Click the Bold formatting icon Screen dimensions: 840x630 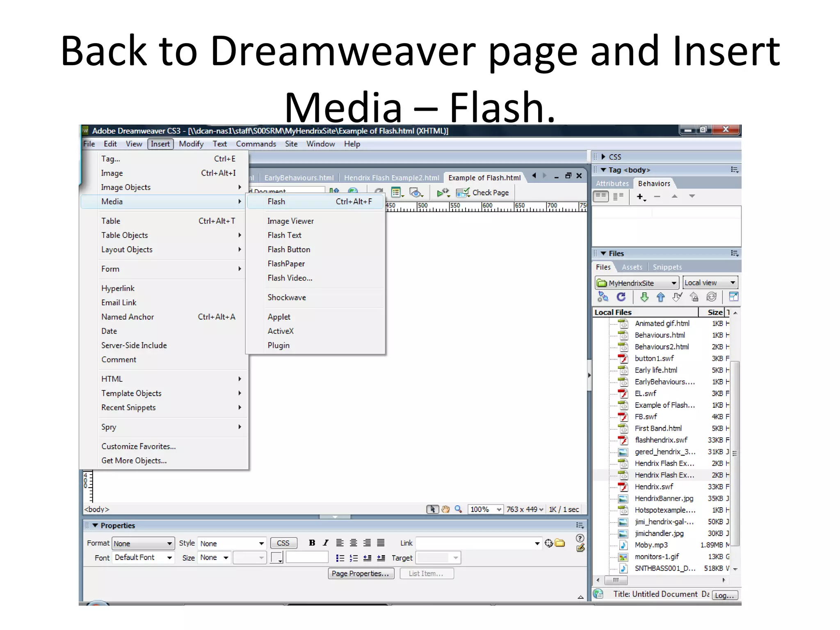(312, 543)
